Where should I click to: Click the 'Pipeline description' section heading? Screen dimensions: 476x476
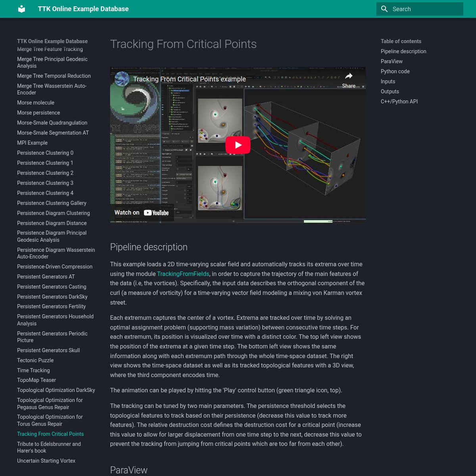149,247
